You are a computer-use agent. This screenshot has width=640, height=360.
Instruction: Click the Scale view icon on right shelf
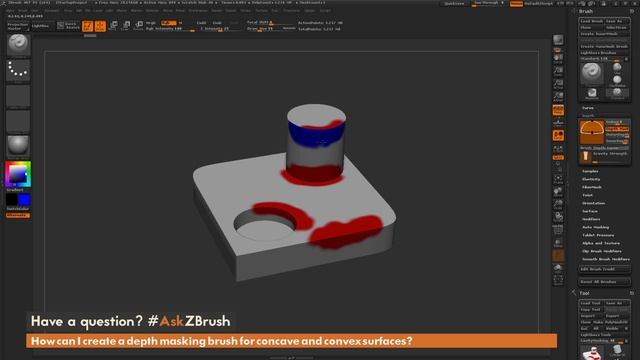(x=558, y=204)
